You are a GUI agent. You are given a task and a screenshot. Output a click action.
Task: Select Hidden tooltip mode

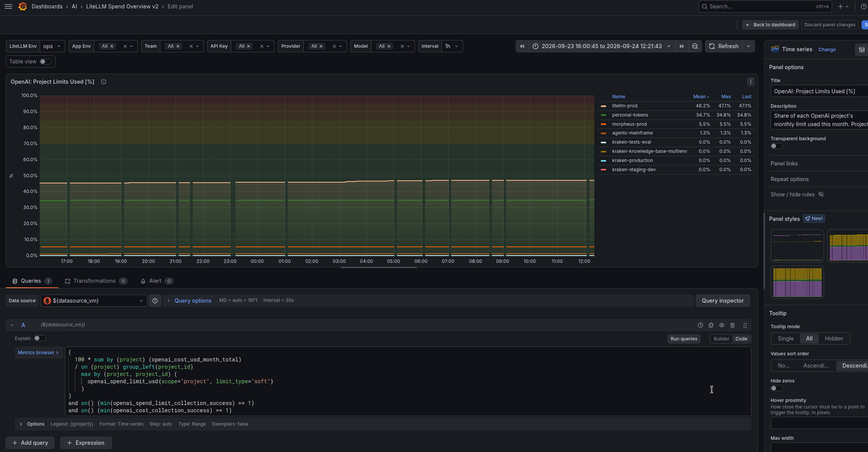pyautogui.click(x=834, y=339)
